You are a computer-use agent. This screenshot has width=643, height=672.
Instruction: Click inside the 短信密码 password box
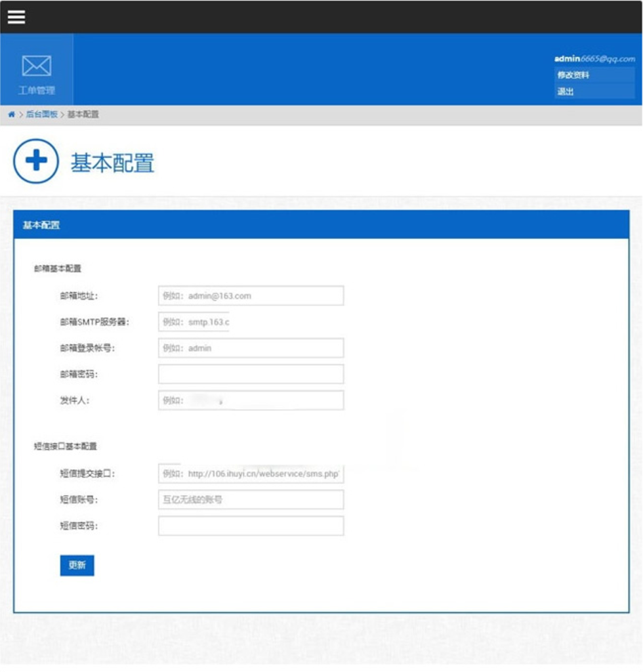click(251, 525)
